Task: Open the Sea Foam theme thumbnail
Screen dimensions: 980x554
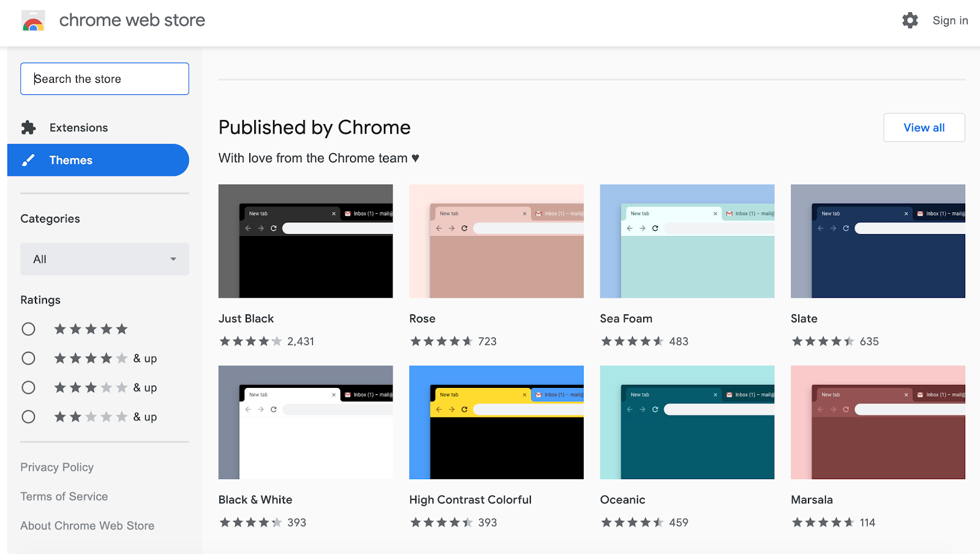Action: coord(687,241)
